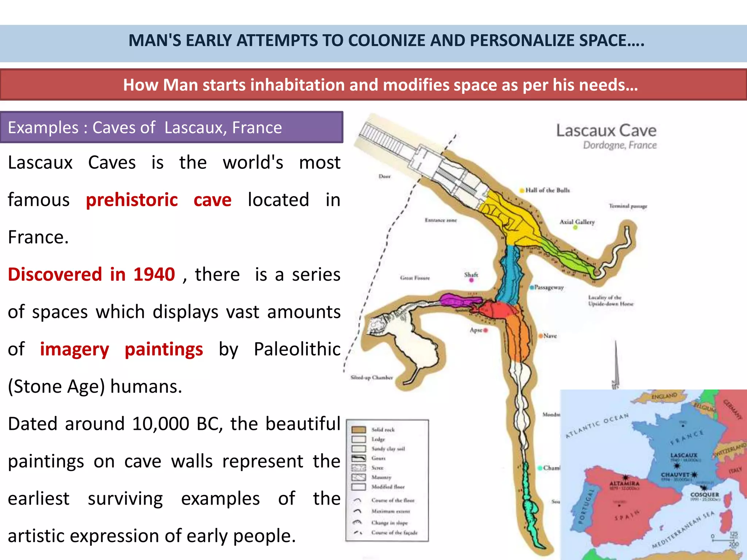The height and width of the screenshot is (560, 747).
Task: Click the 'FRANCE' label on inset map
Action: coord(686,437)
